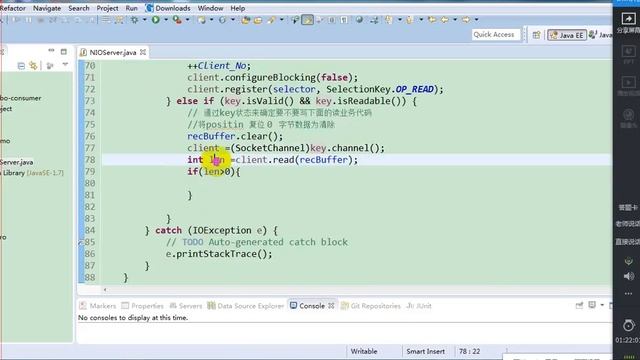Switch to the Servers tab
The image size is (640, 360).
pyautogui.click(x=186, y=306)
